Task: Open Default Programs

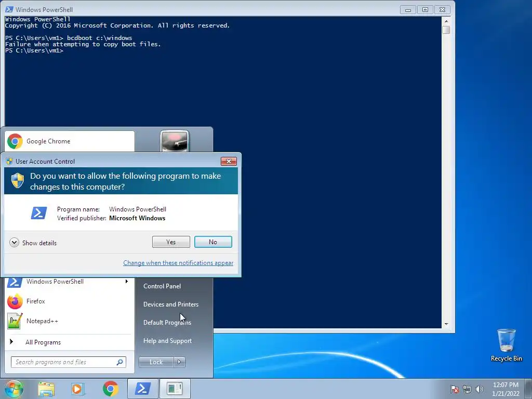Action: click(x=167, y=322)
